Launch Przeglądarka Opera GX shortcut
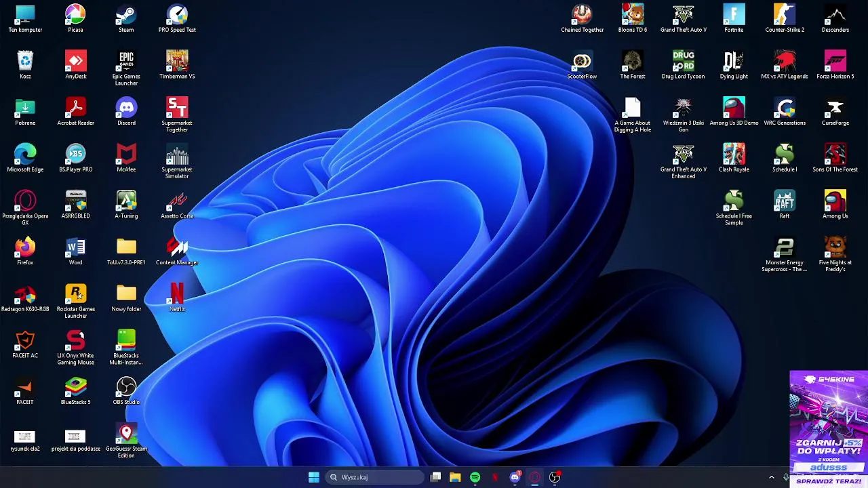The height and width of the screenshot is (488, 868). tap(25, 207)
